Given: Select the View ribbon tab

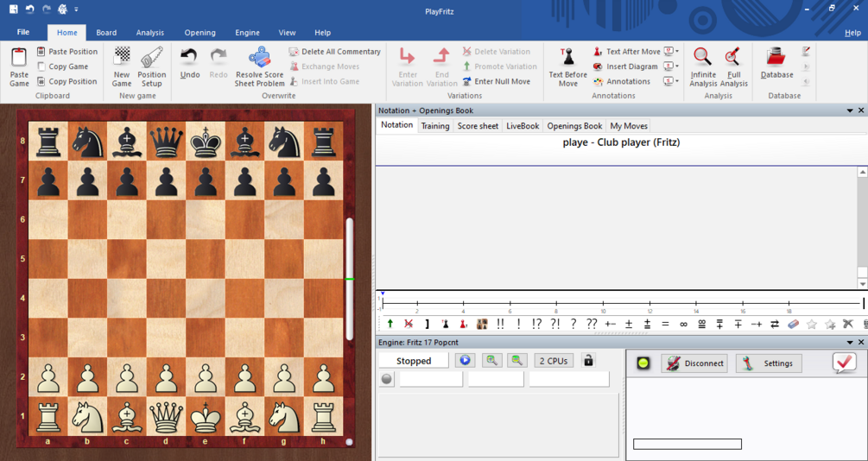Looking at the screenshot, I should pos(287,33).
